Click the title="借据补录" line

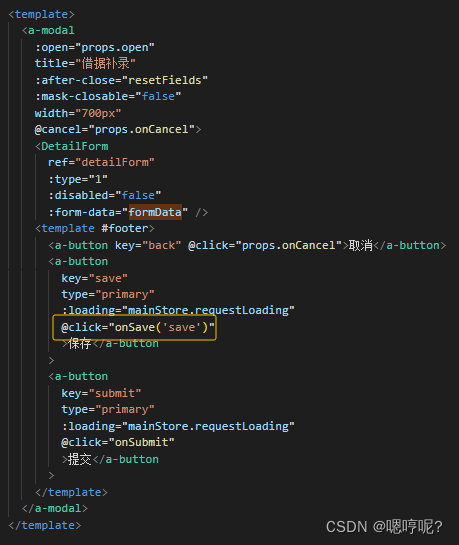point(85,64)
